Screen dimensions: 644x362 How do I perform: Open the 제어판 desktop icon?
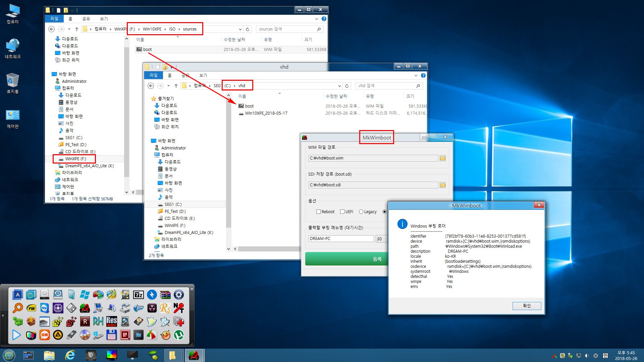tap(13, 119)
